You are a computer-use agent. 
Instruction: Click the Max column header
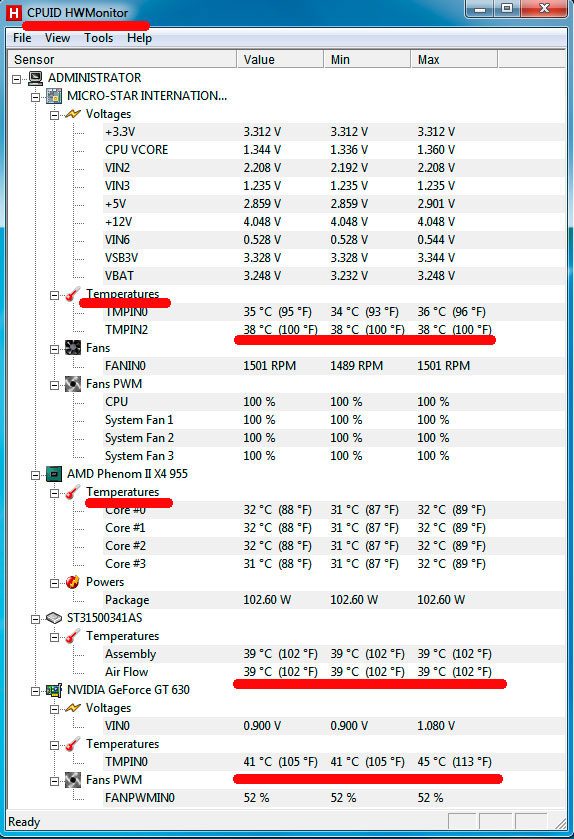[x=454, y=59]
